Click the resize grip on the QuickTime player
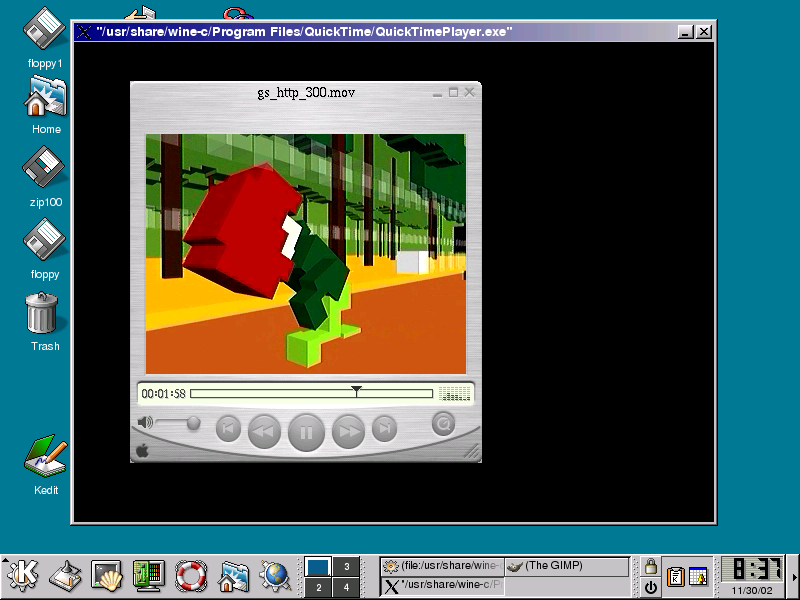The height and width of the screenshot is (600, 800). 472,452
